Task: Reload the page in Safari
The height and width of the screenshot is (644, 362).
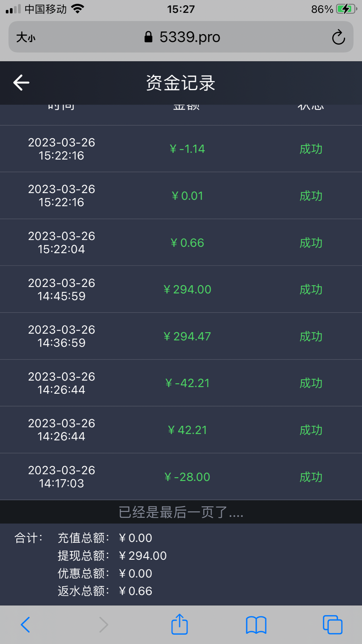Action: 338,37
